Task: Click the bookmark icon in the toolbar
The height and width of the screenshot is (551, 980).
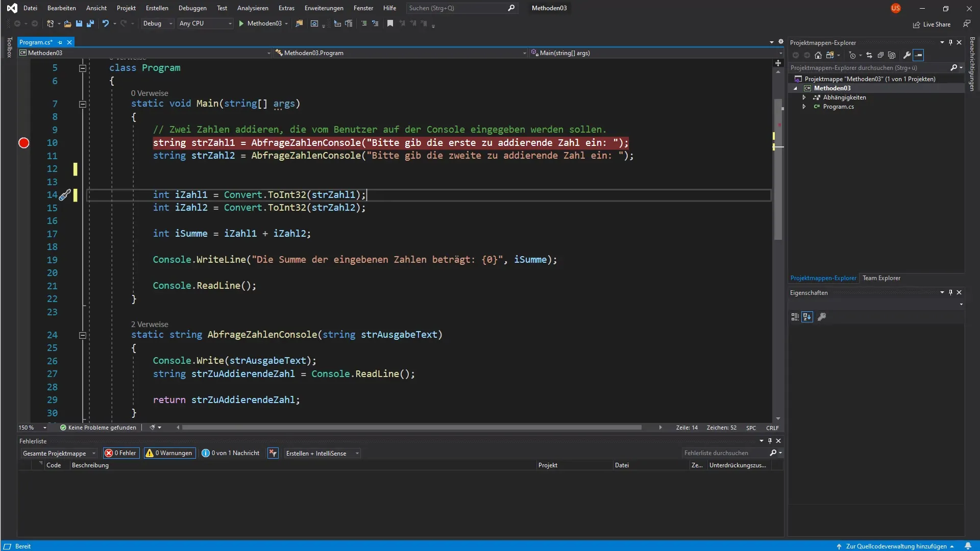Action: coord(390,23)
